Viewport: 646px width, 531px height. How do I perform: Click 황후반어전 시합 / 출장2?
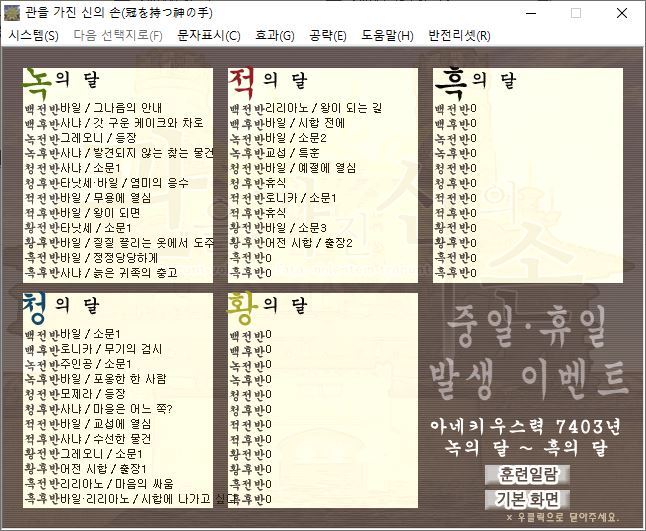[x=291, y=243]
